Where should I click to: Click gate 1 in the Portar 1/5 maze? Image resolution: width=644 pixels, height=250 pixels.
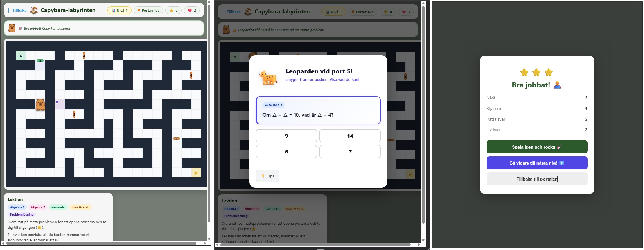(177, 138)
